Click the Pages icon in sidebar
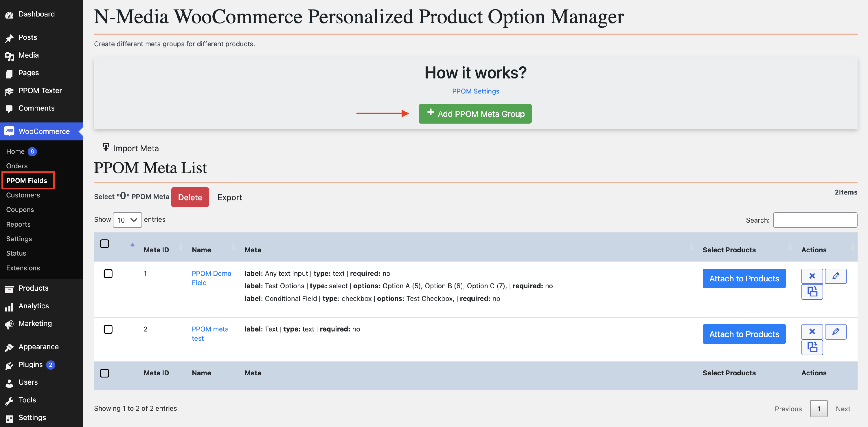 [x=9, y=74]
